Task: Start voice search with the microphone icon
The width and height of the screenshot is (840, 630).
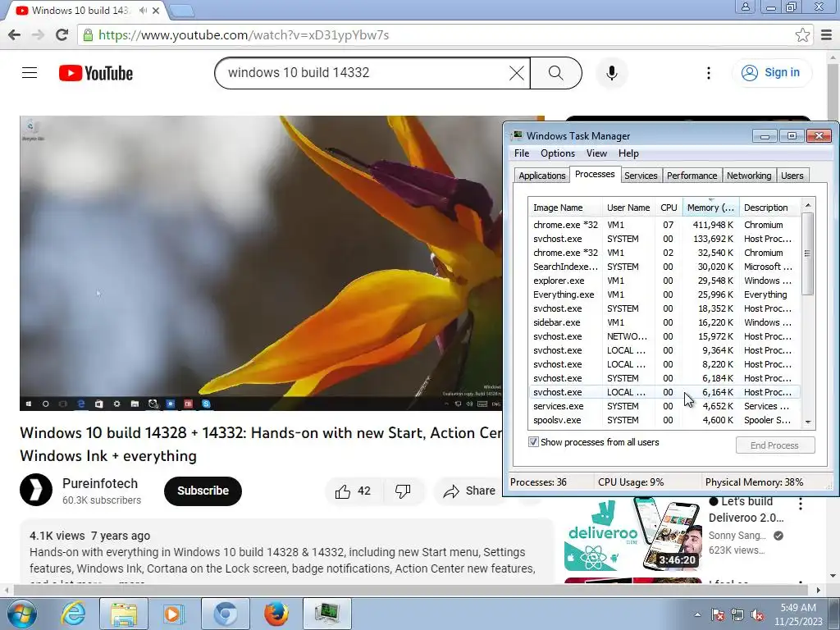Action: [611, 73]
